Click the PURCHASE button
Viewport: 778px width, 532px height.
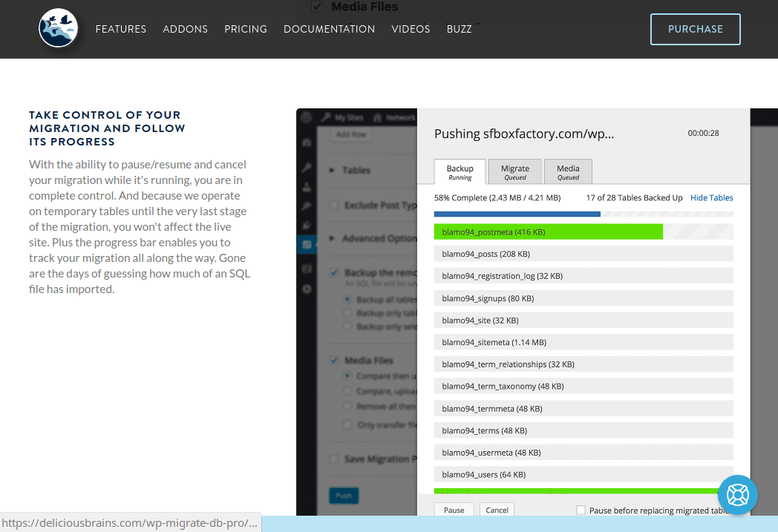[x=695, y=29]
